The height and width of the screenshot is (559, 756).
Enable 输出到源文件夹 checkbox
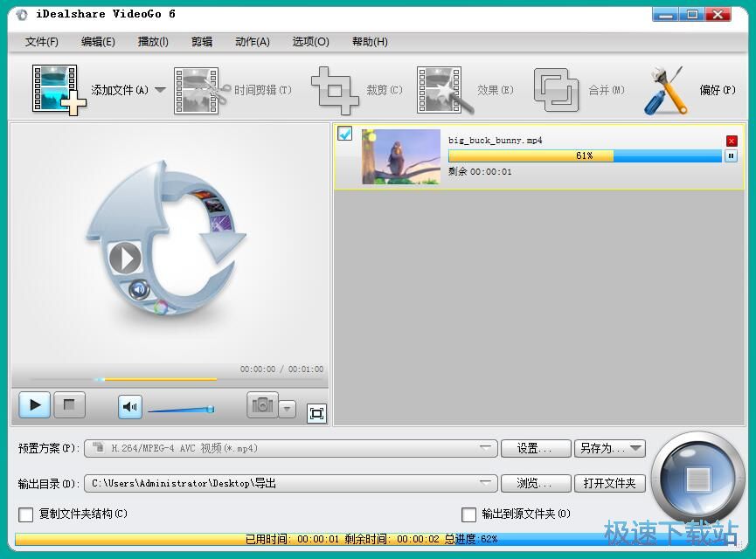[x=468, y=514]
